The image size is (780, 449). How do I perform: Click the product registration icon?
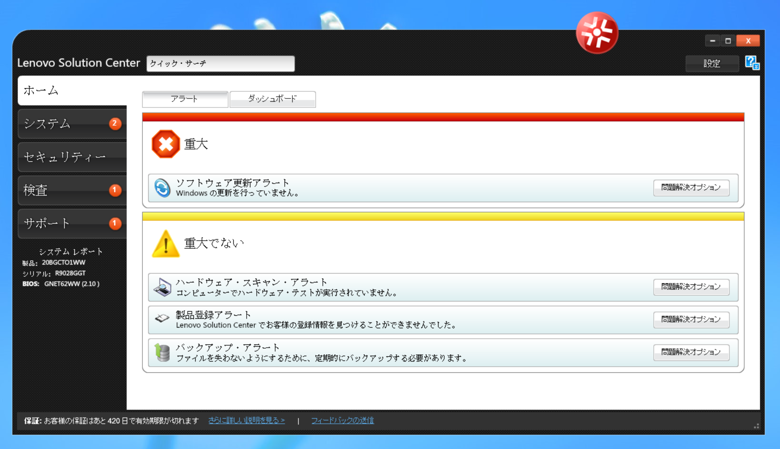tap(162, 318)
